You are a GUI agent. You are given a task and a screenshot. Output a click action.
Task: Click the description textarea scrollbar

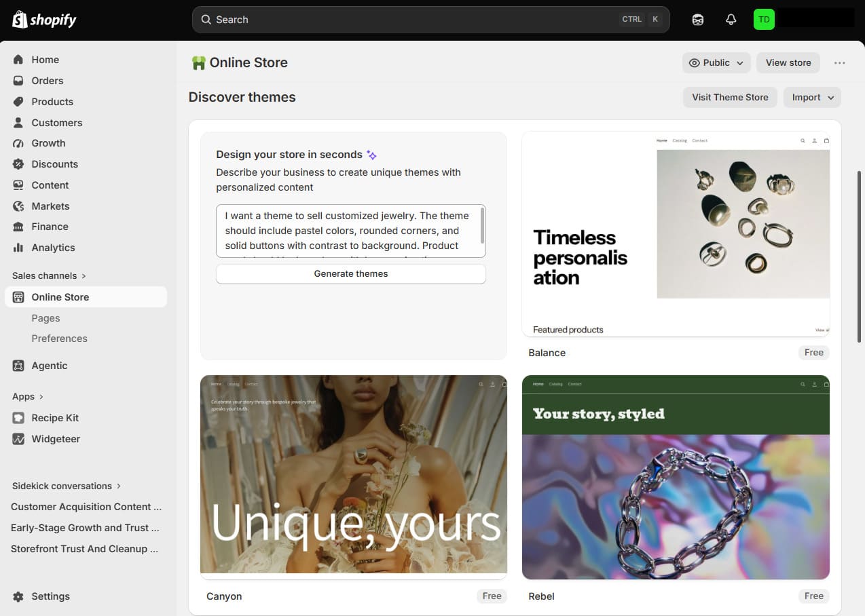[x=482, y=226]
